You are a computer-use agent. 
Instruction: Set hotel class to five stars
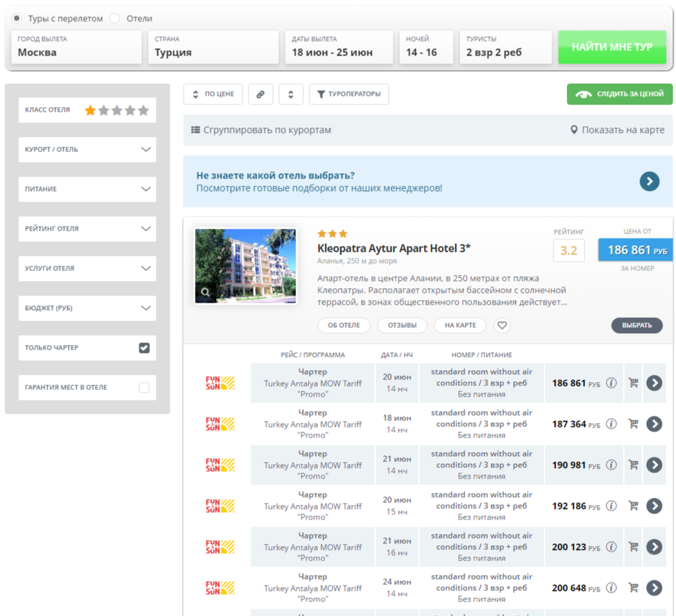(143, 110)
